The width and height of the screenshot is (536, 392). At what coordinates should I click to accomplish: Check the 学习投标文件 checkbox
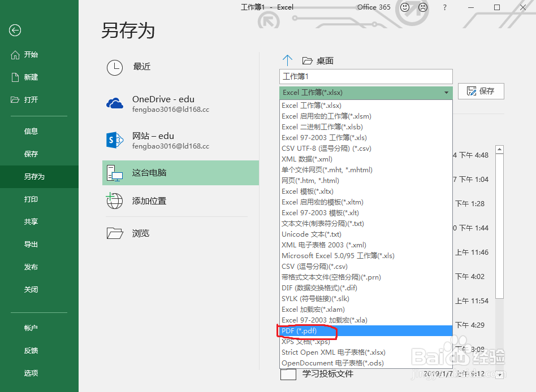(x=288, y=374)
